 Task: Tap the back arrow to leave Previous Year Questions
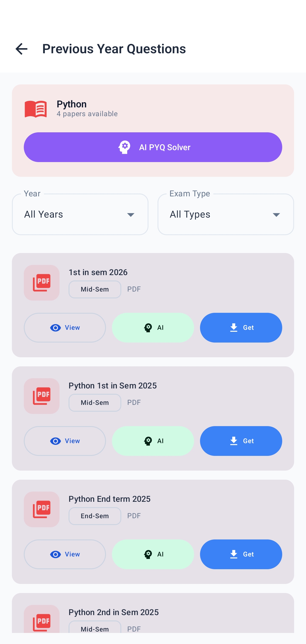point(21,49)
